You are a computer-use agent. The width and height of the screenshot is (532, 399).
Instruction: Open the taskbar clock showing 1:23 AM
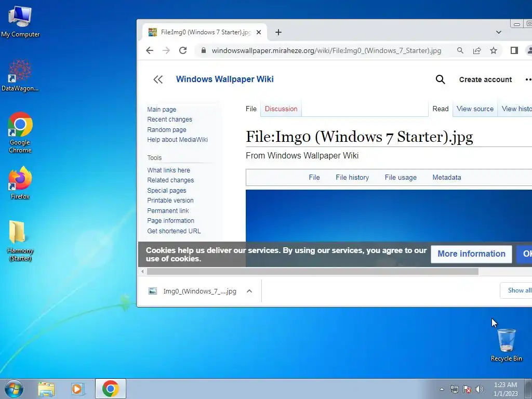506,389
